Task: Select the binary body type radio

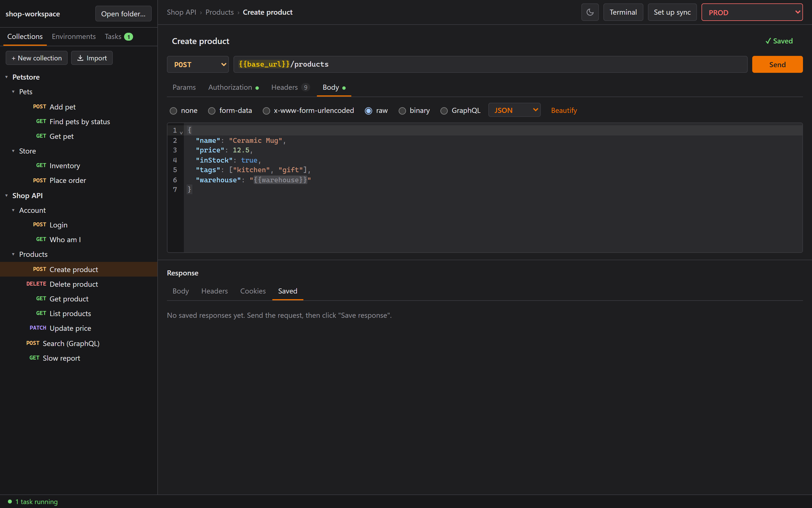Action: coord(402,111)
